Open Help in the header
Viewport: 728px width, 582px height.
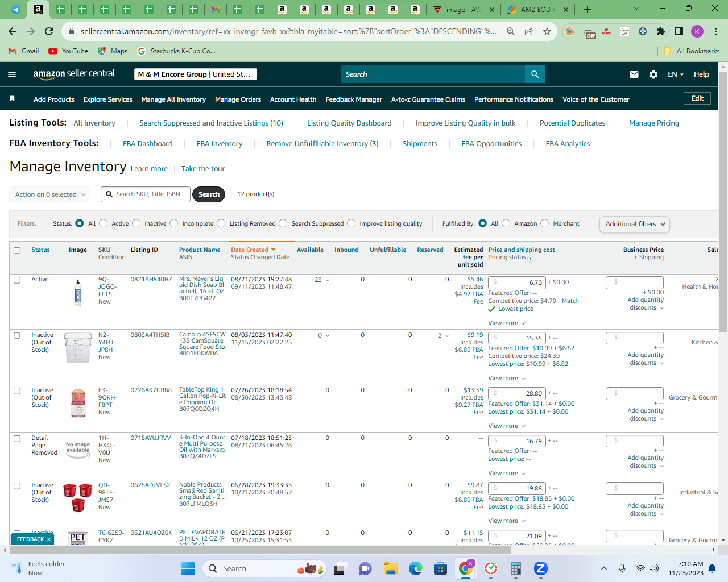(x=701, y=74)
